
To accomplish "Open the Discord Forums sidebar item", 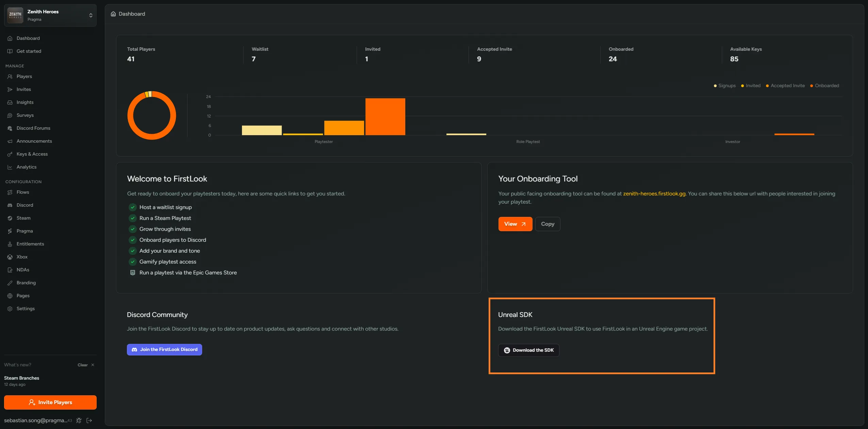I will tap(33, 128).
